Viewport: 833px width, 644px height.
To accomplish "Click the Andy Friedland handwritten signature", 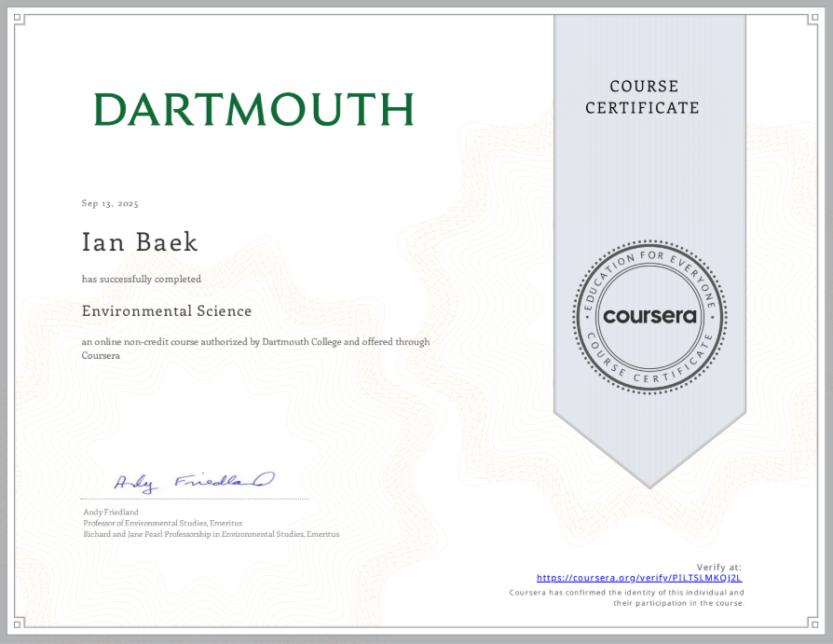I will pyautogui.click(x=195, y=482).
